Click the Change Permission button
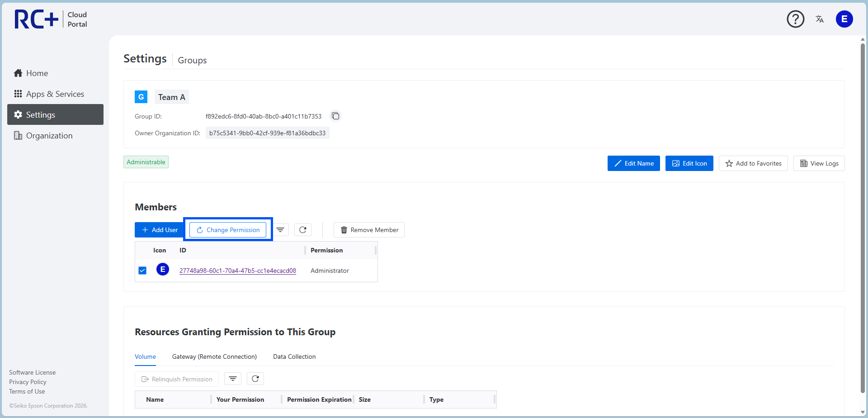 (x=228, y=230)
